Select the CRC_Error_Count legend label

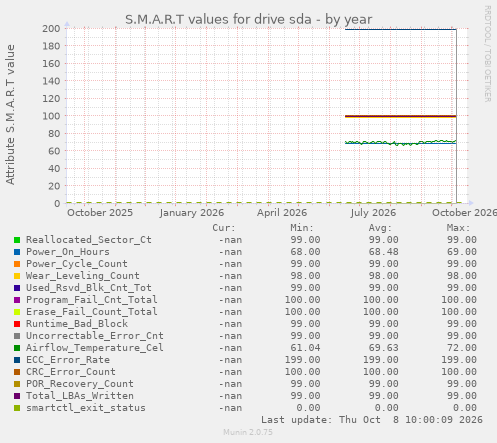(x=71, y=372)
